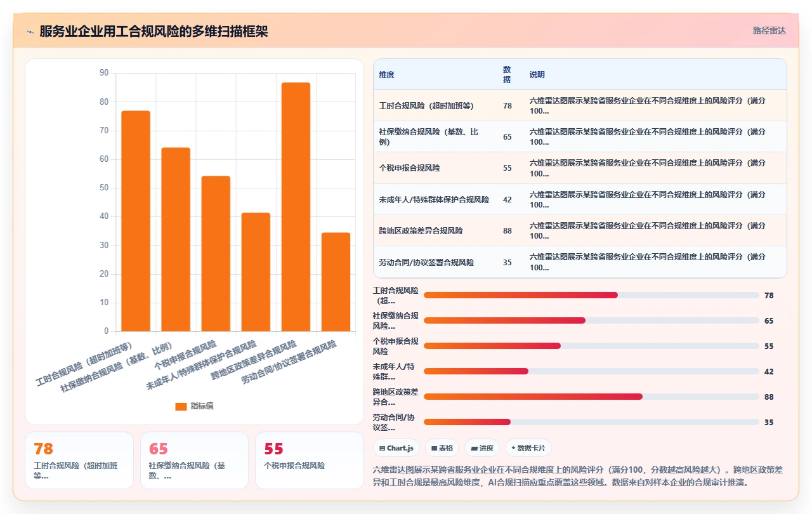Select table cell 未成年人/特殊群体保护合规风险
812x514 pixels.
pyautogui.click(x=434, y=199)
